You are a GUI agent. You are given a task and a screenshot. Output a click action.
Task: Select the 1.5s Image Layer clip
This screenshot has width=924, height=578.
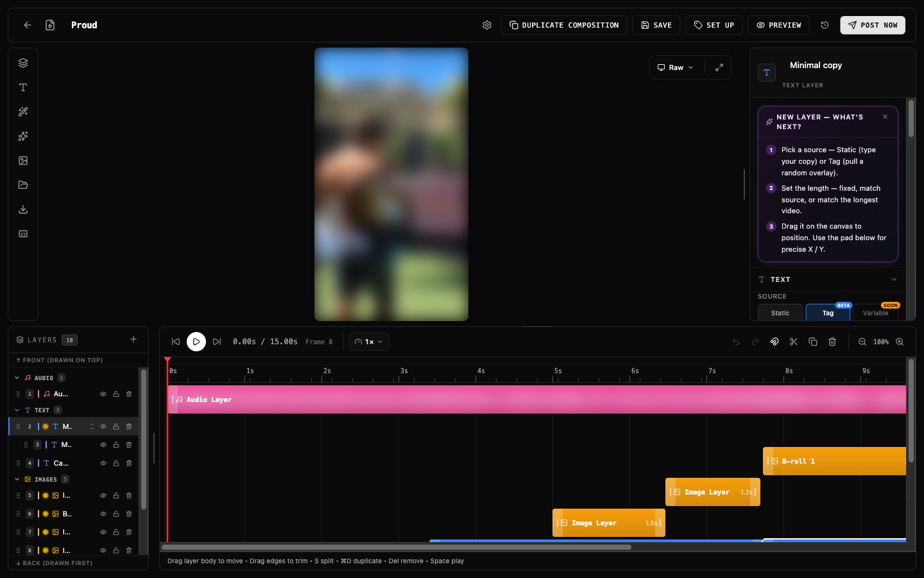tap(609, 523)
